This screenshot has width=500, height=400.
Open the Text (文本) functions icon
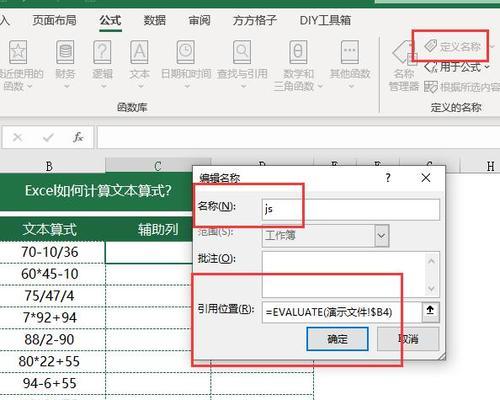pyautogui.click(x=139, y=52)
